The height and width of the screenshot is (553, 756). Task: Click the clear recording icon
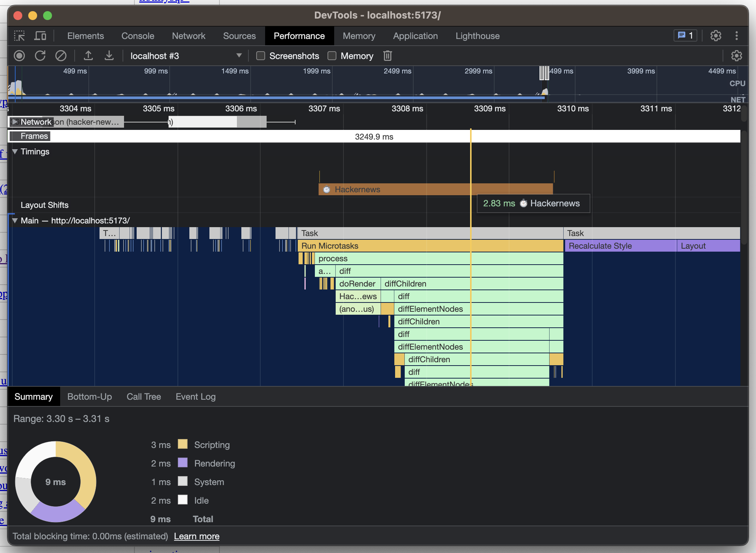[61, 56]
